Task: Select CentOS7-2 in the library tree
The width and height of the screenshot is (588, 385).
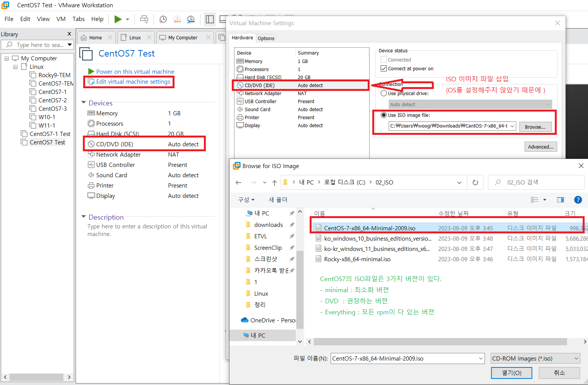Action: pyautogui.click(x=52, y=100)
